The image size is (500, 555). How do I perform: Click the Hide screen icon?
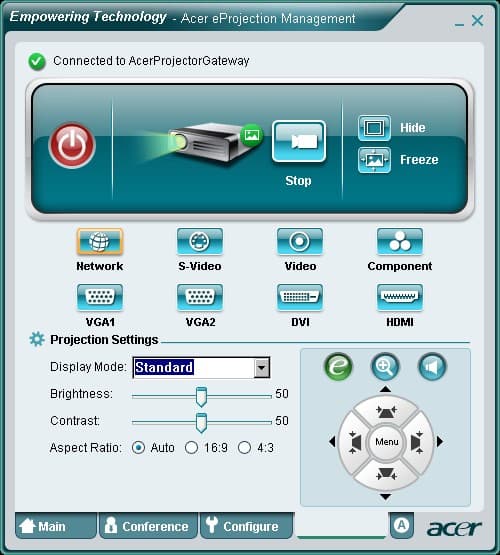[374, 127]
